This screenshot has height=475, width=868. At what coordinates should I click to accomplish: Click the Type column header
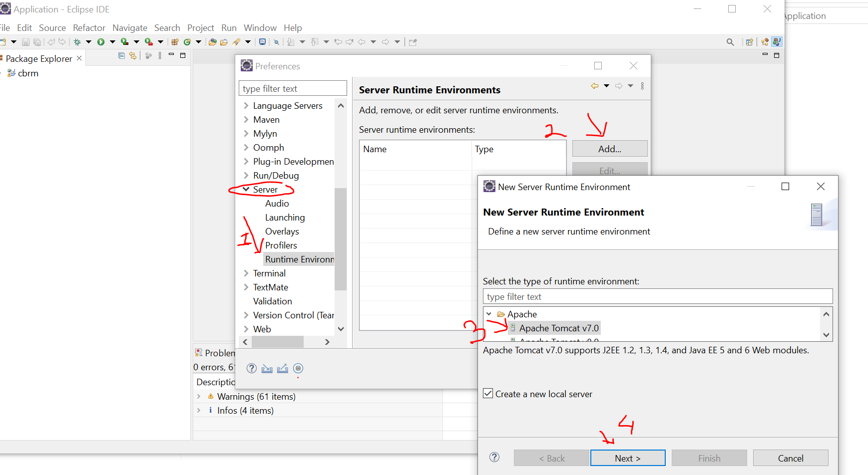[518, 149]
